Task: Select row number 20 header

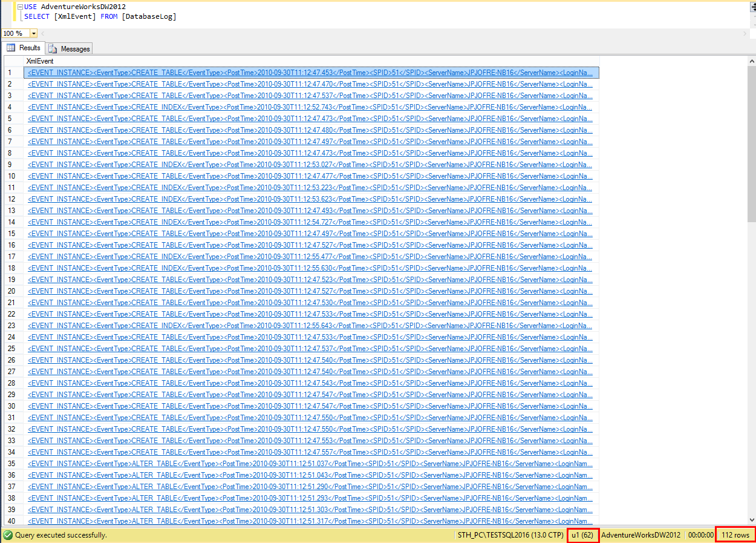Action: pyautogui.click(x=14, y=291)
